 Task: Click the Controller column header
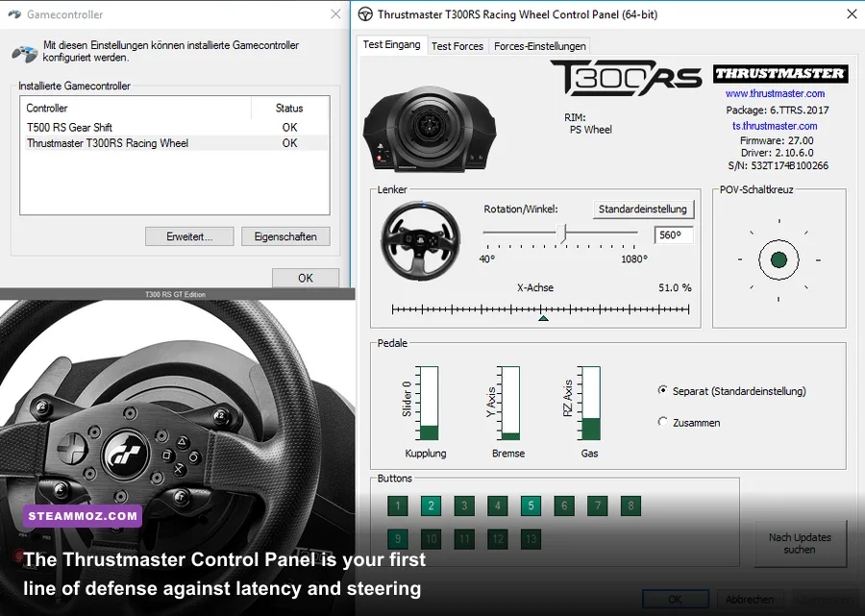point(136,108)
